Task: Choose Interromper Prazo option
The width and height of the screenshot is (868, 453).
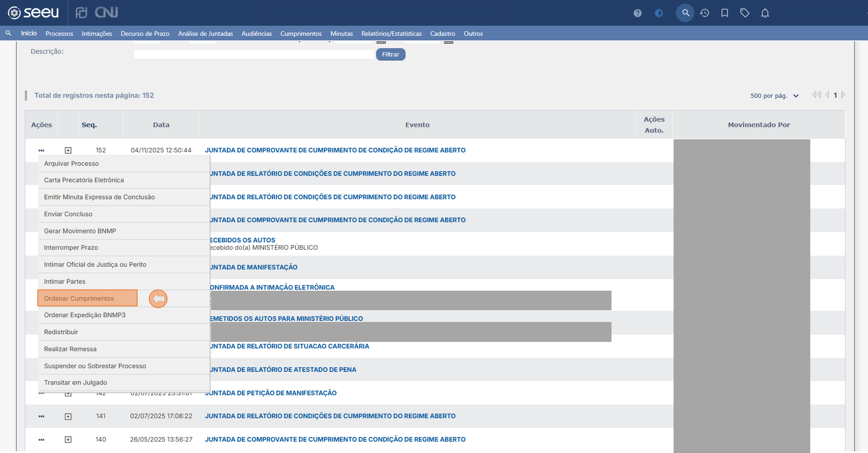Action: coord(124,247)
